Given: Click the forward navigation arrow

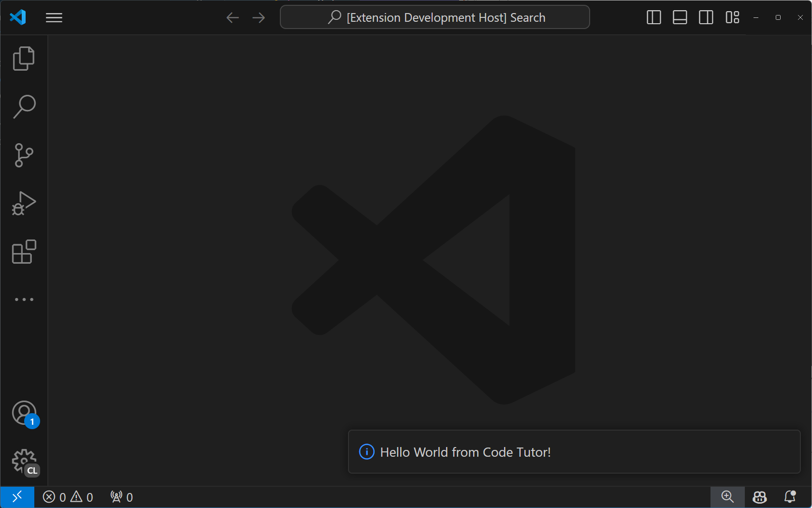Looking at the screenshot, I should [x=259, y=17].
